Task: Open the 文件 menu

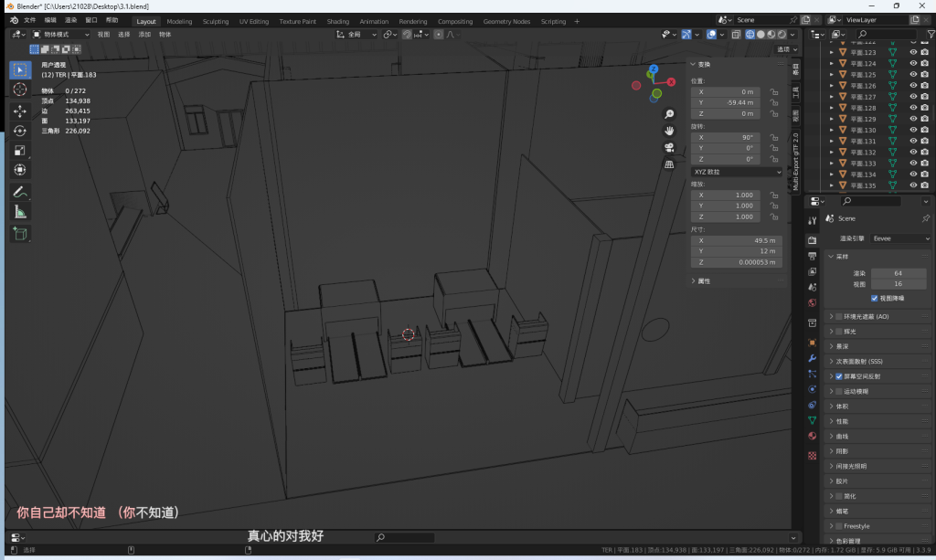Action: coord(30,20)
